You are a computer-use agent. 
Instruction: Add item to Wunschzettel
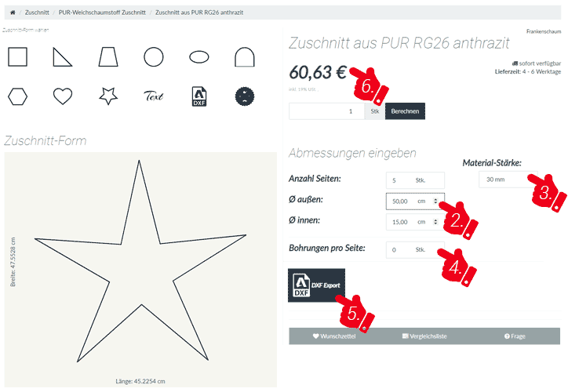(x=334, y=336)
